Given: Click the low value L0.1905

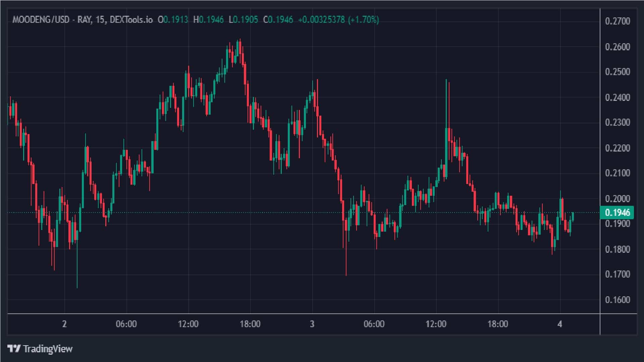Looking at the screenshot, I should 244,20.
